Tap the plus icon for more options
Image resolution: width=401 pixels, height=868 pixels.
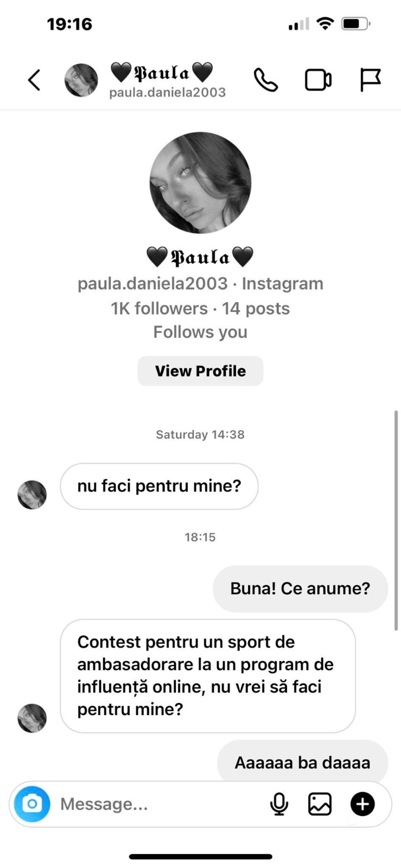[362, 804]
